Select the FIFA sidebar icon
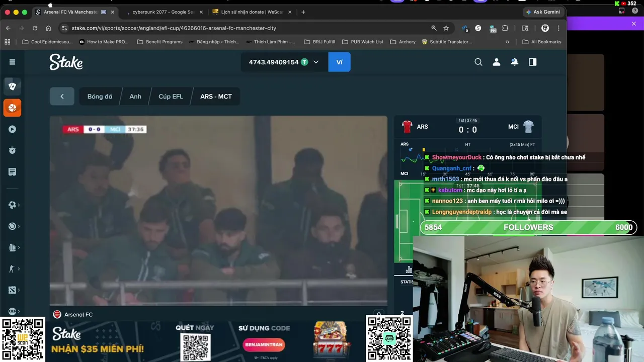Screen dimensions: 644x362 coord(12,311)
